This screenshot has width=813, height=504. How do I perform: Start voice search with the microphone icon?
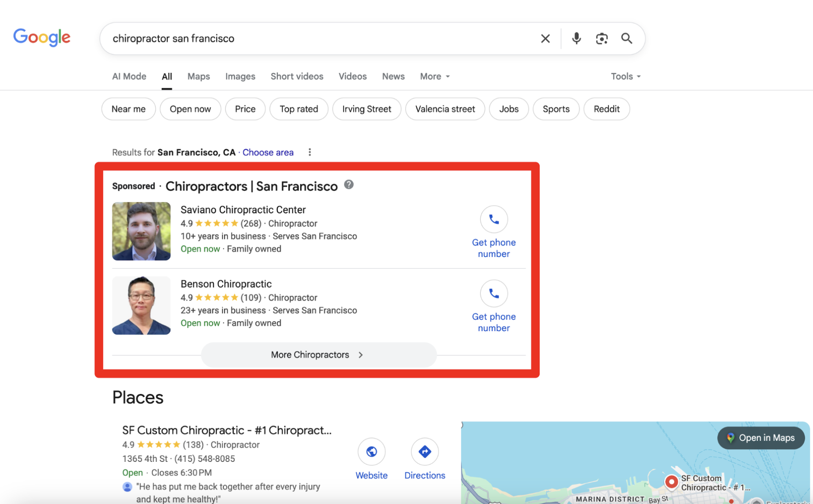(576, 39)
